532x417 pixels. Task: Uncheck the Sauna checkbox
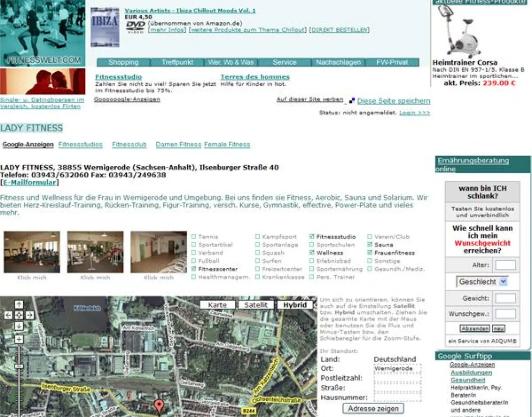(369, 244)
